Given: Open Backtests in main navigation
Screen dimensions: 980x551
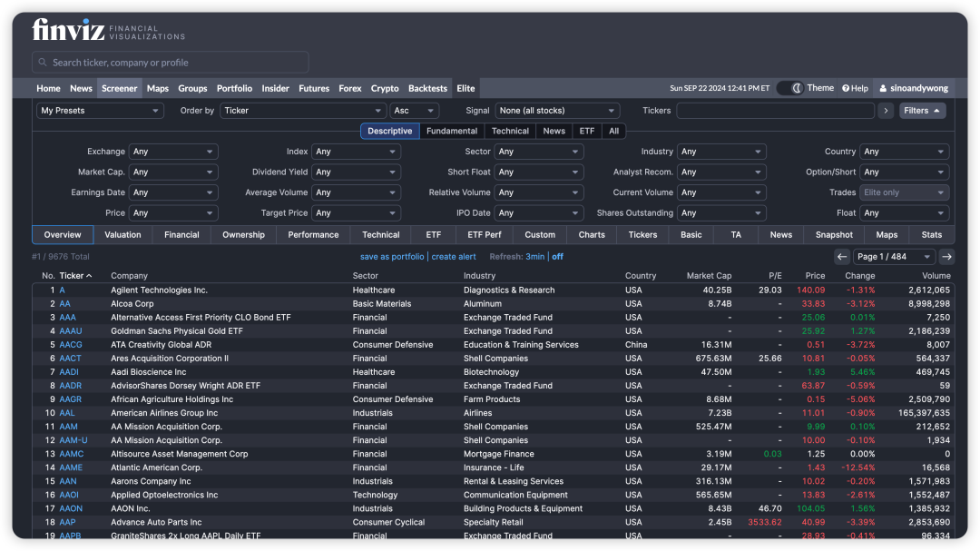Looking at the screenshot, I should tap(427, 88).
